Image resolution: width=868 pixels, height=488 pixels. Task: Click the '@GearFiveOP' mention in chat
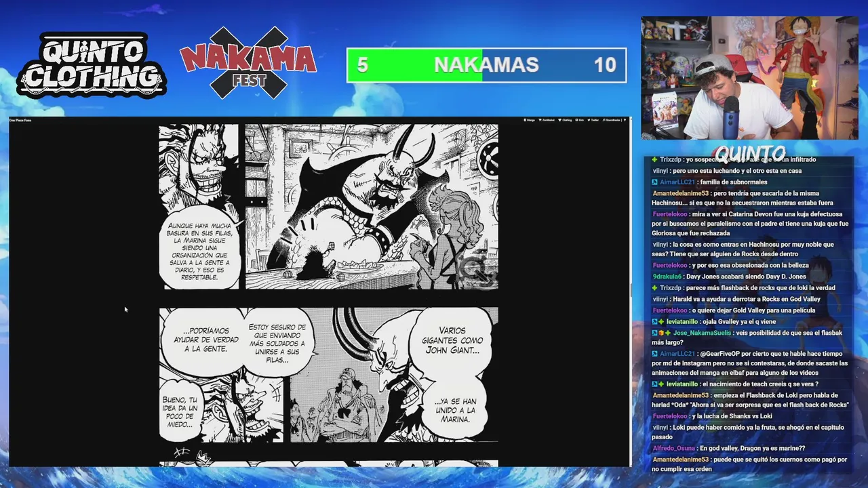point(722,354)
